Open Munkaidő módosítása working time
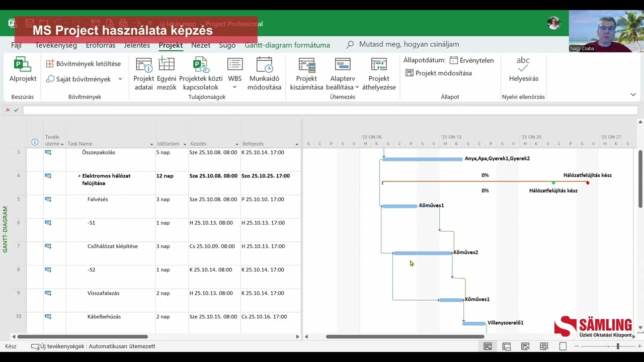The image size is (644, 362). tap(265, 73)
